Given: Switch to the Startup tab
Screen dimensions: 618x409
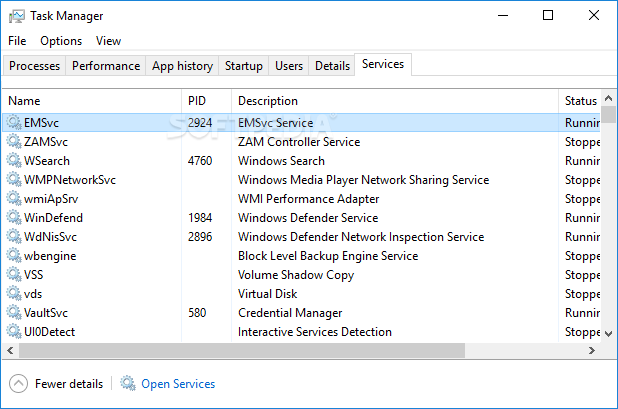Looking at the screenshot, I should point(244,65).
